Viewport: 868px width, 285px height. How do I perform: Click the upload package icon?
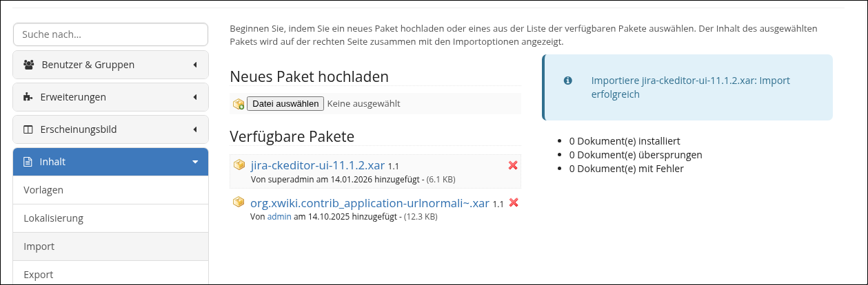click(x=239, y=104)
